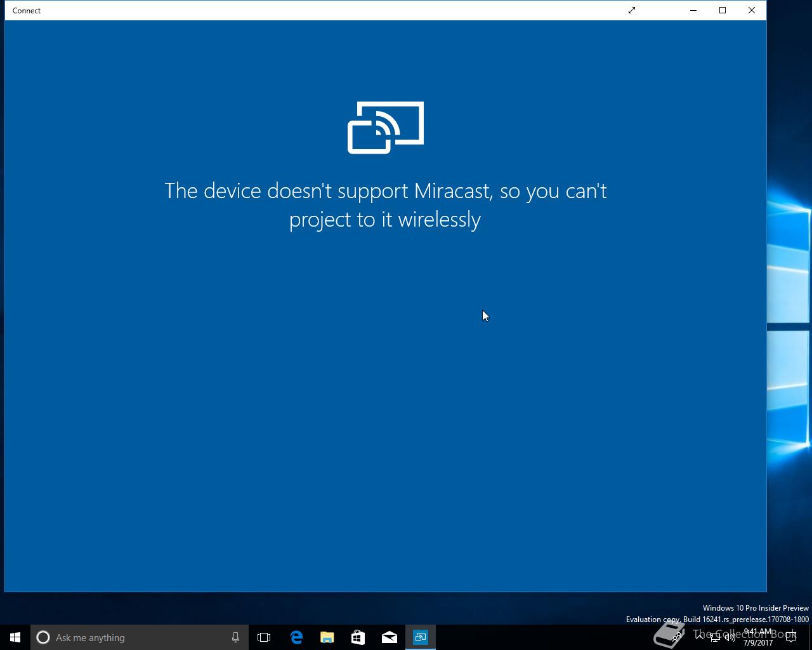Close the Connect window
Viewport: 812px width, 650px height.
tap(752, 10)
